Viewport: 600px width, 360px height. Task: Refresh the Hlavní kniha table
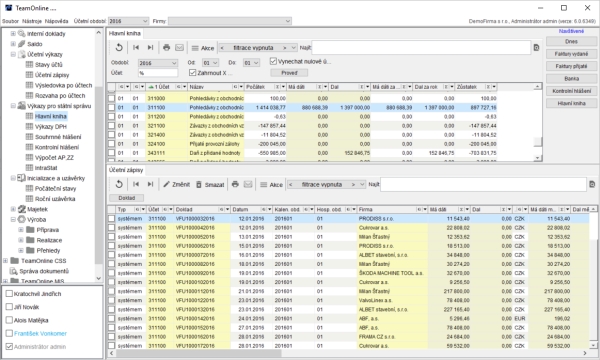tap(119, 47)
